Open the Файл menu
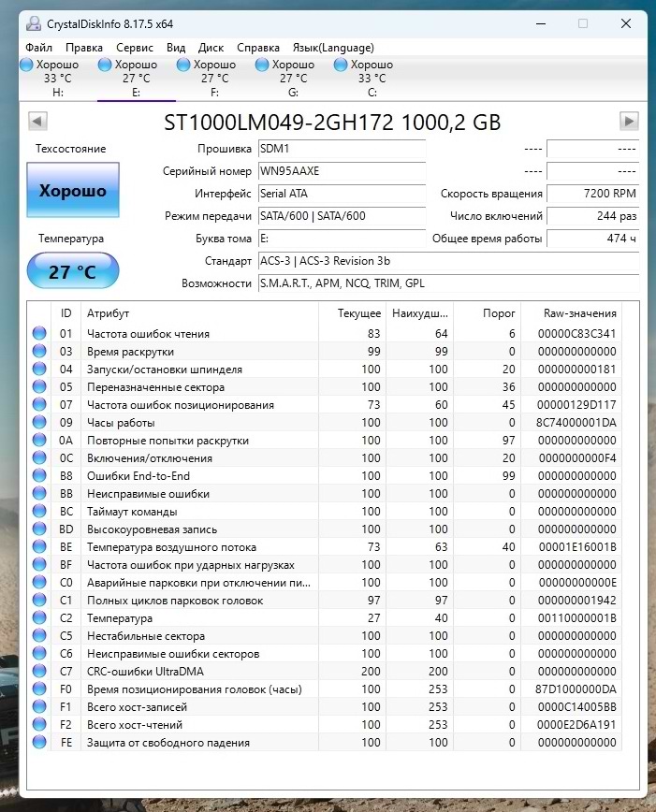This screenshot has width=656, height=812. [39, 48]
